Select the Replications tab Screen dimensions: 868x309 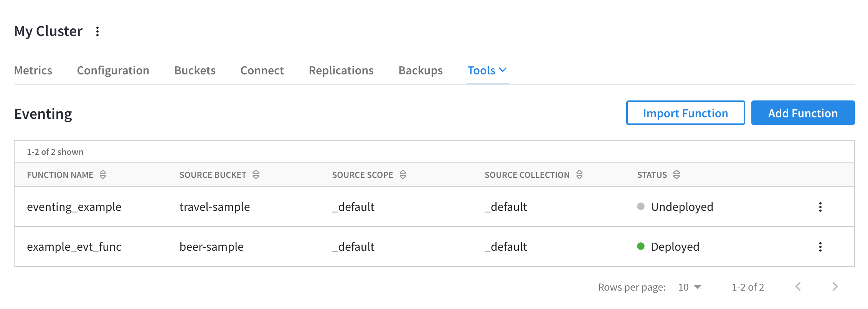[341, 71]
